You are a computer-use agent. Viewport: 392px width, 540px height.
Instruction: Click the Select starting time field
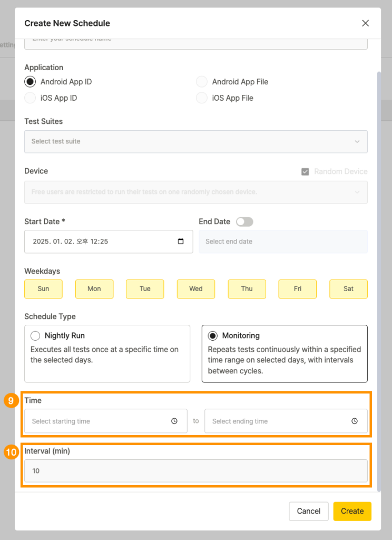[x=106, y=421]
